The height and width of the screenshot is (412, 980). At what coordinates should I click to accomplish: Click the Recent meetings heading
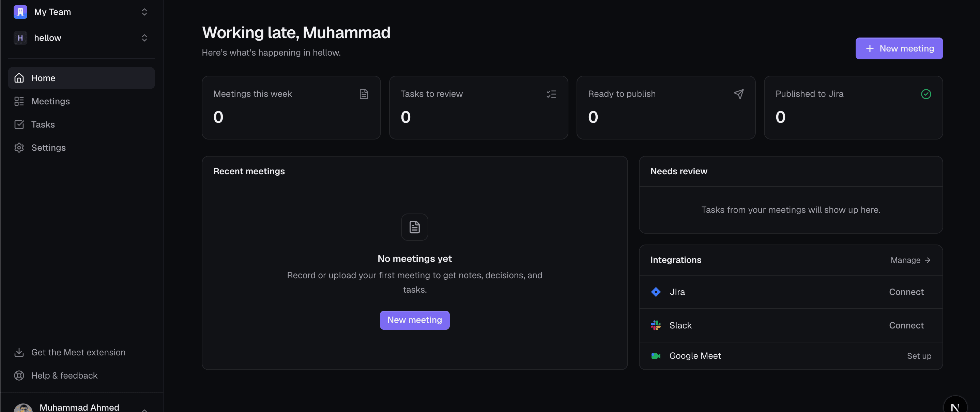pyautogui.click(x=249, y=171)
